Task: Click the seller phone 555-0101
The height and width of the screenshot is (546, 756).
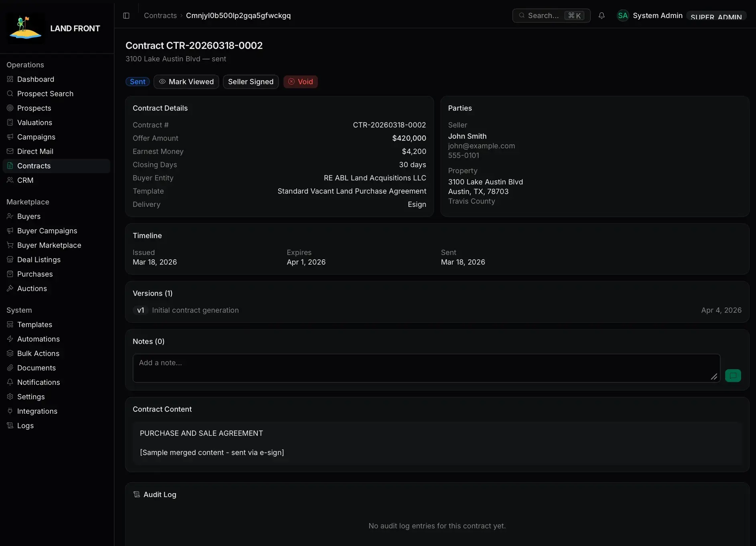Action: pos(464,156)
